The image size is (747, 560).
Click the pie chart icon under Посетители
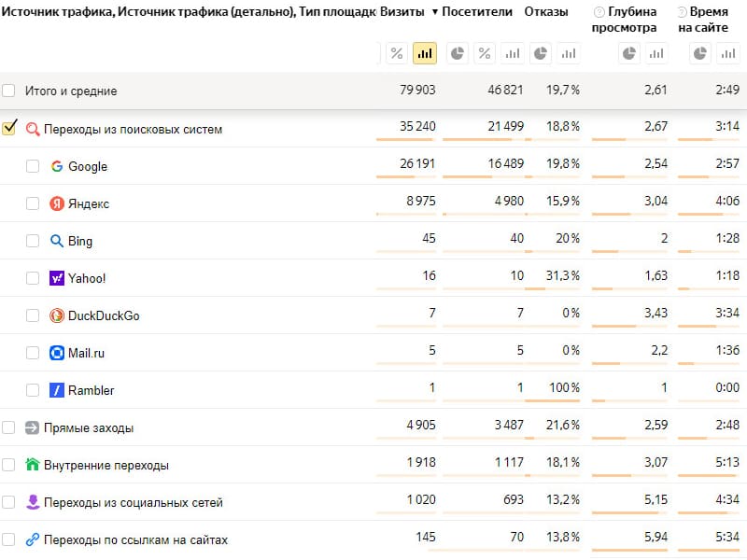pos(458,53)
